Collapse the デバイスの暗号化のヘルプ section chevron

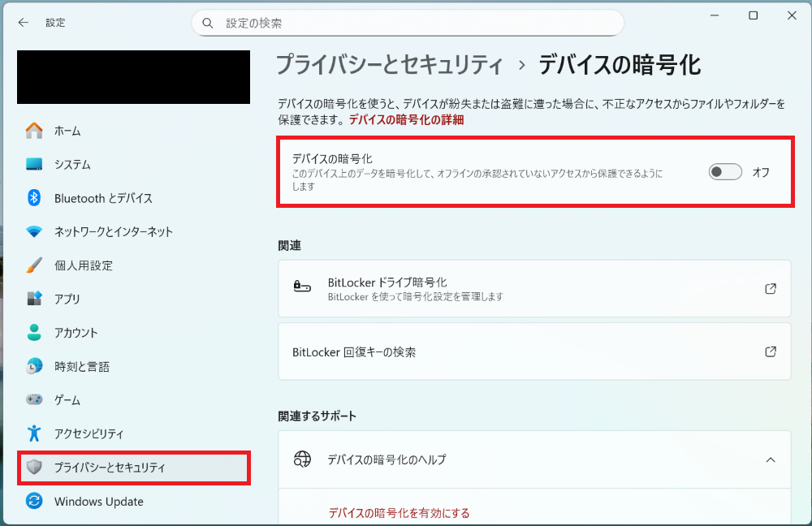point(770,460)
